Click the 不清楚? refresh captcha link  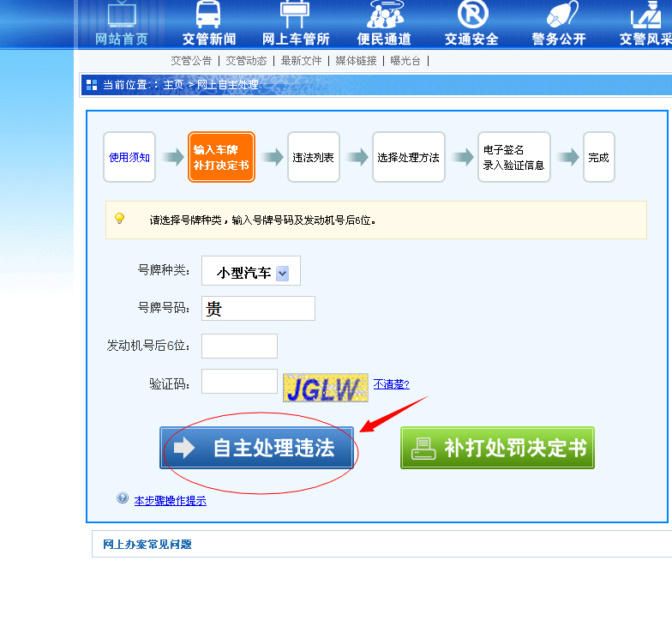tap(391, 384)
